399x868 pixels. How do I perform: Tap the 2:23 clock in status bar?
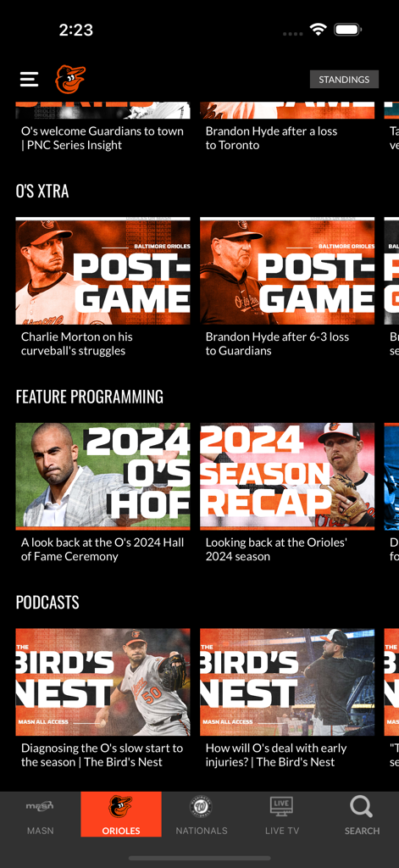point(75,30)
